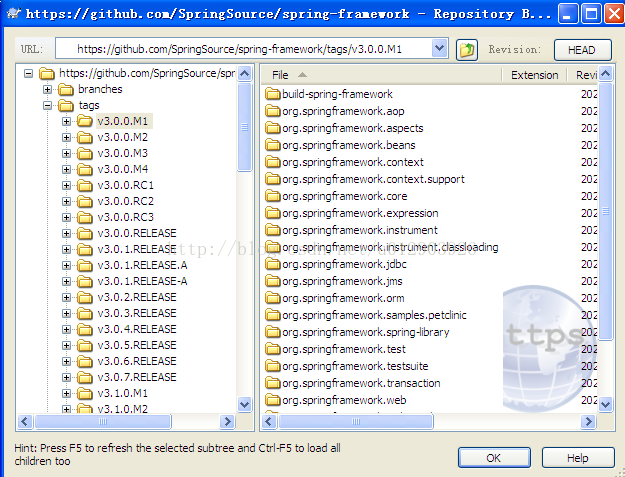Select org.springframework.testsuite in file list

(x=356, y=366)
